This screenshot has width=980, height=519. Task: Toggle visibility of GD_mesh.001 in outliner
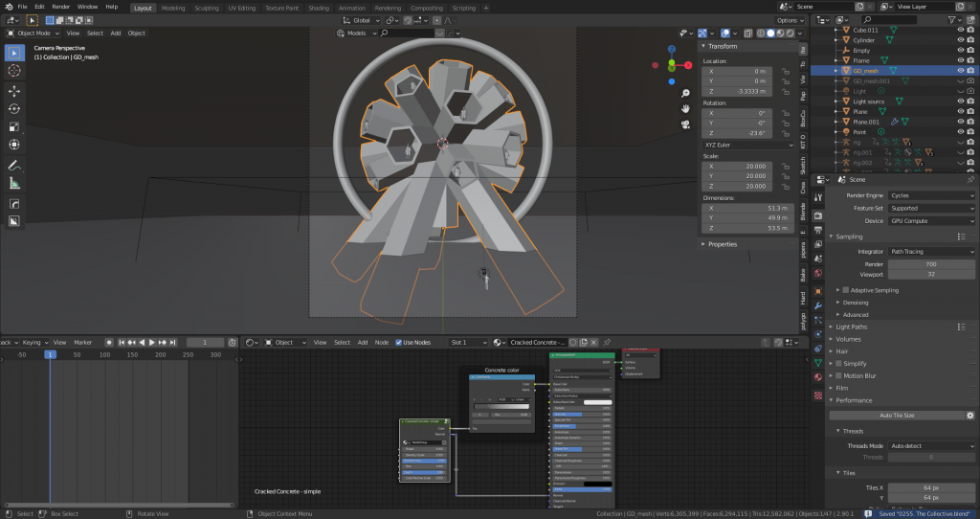tap(961, 81)
